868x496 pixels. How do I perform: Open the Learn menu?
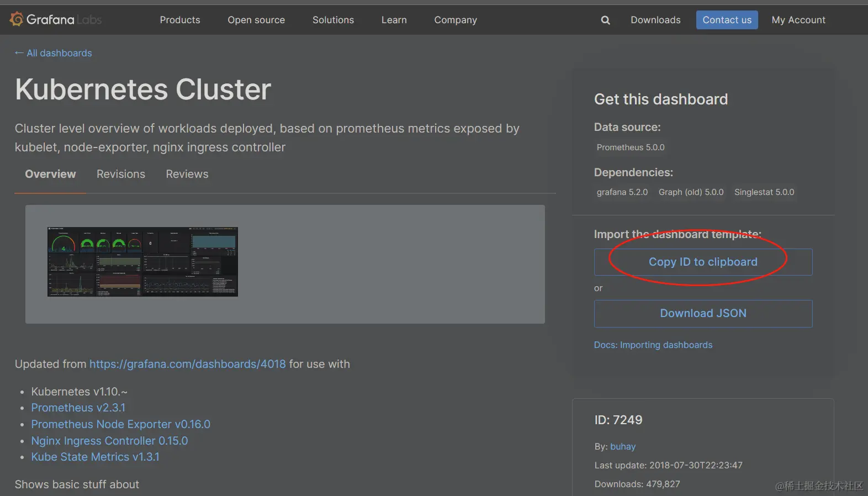click(394, 20)
